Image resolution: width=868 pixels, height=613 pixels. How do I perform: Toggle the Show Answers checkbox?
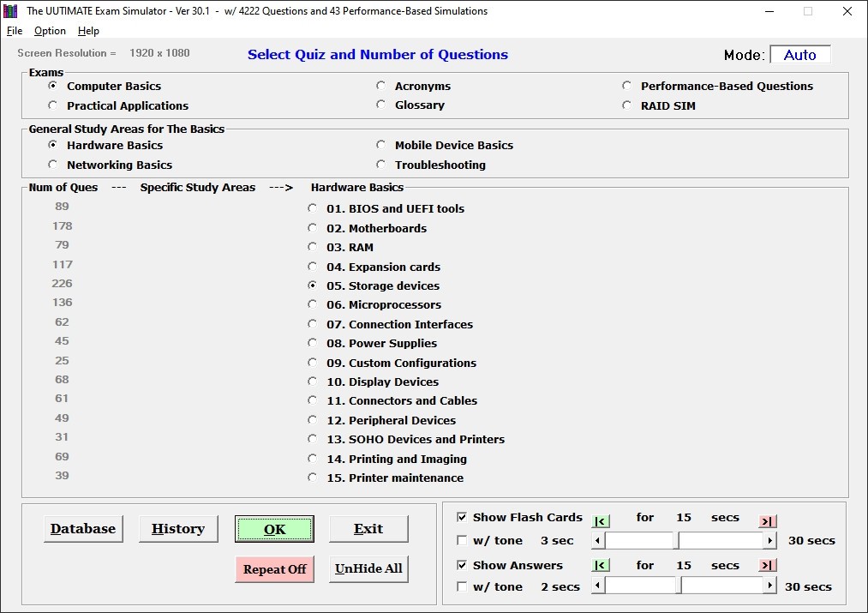[x=462, y=565]
